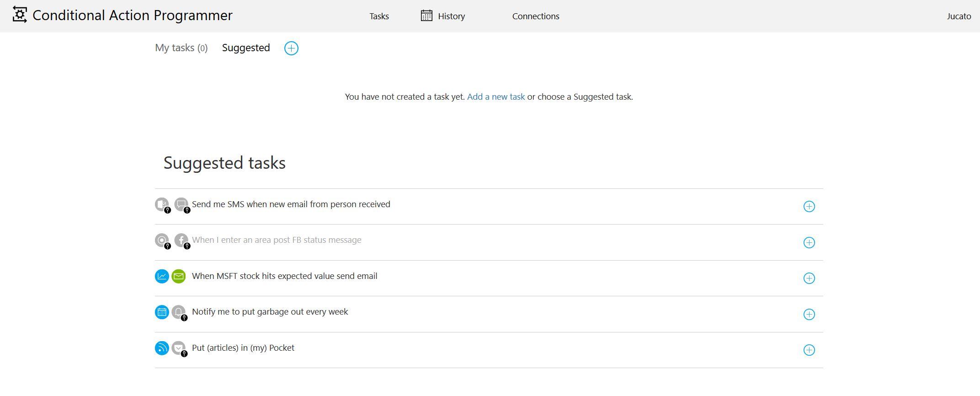This screenshot has height=396, width=980.
Task: Click the blue RSS feed icon
Action: point(162,348)
